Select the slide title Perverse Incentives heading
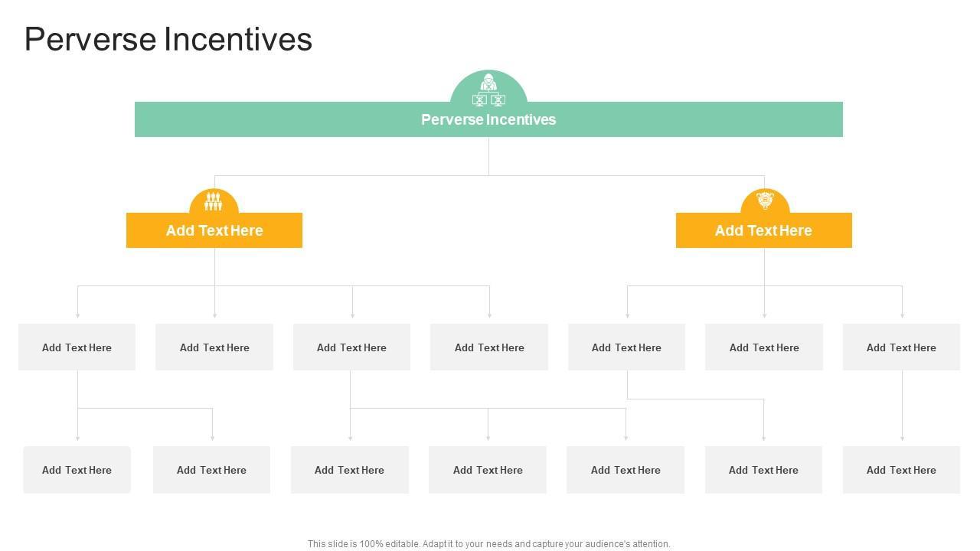The height and width of the screenshot is (551, 980). click(x=168, y=39)
